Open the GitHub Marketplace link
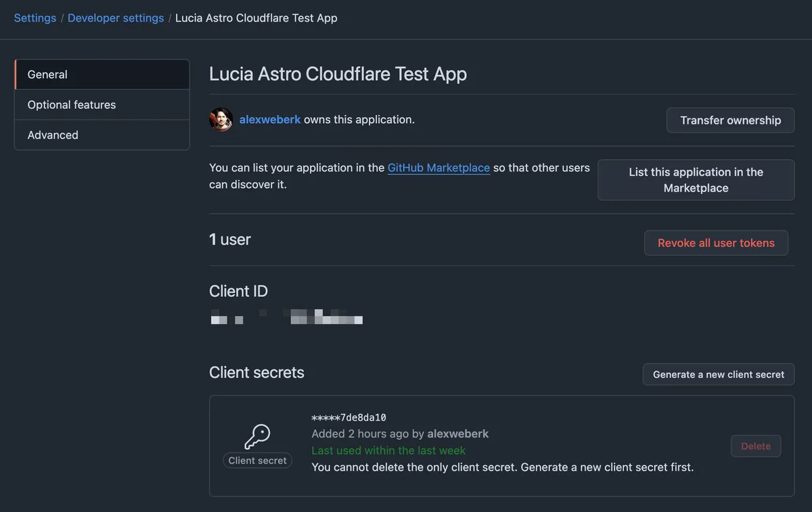The height and width of the screenshot is (512, 812). pyautogui.click(x=438, y=168)
